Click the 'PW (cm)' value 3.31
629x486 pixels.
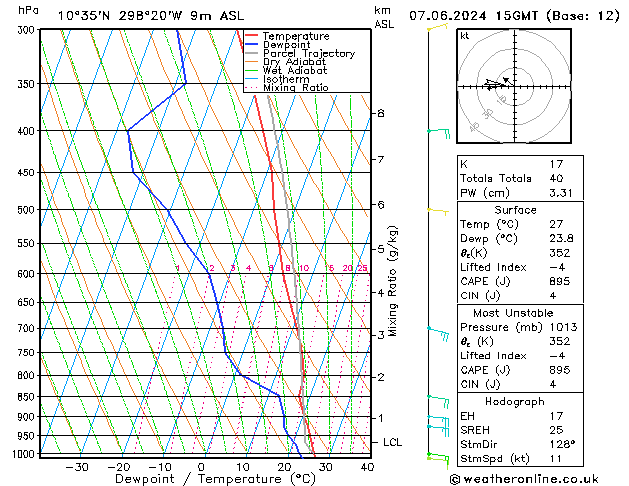coord(561,193)
